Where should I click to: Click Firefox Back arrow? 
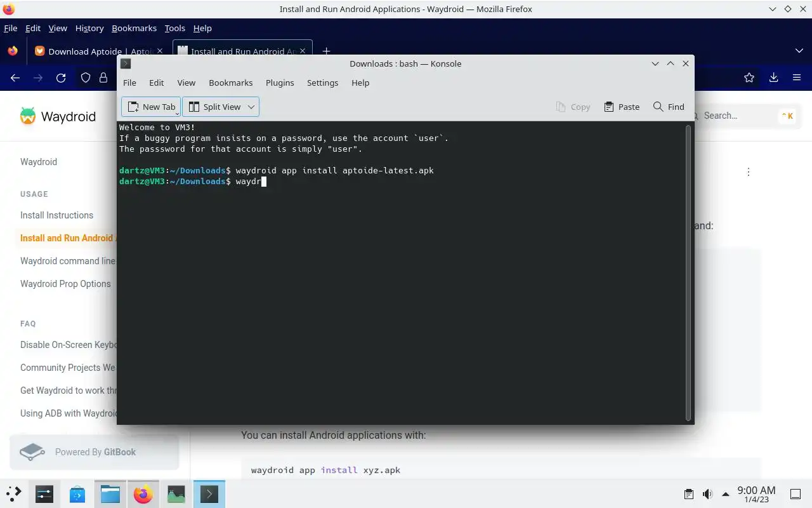pyautogui.click(x=15, y=77)
